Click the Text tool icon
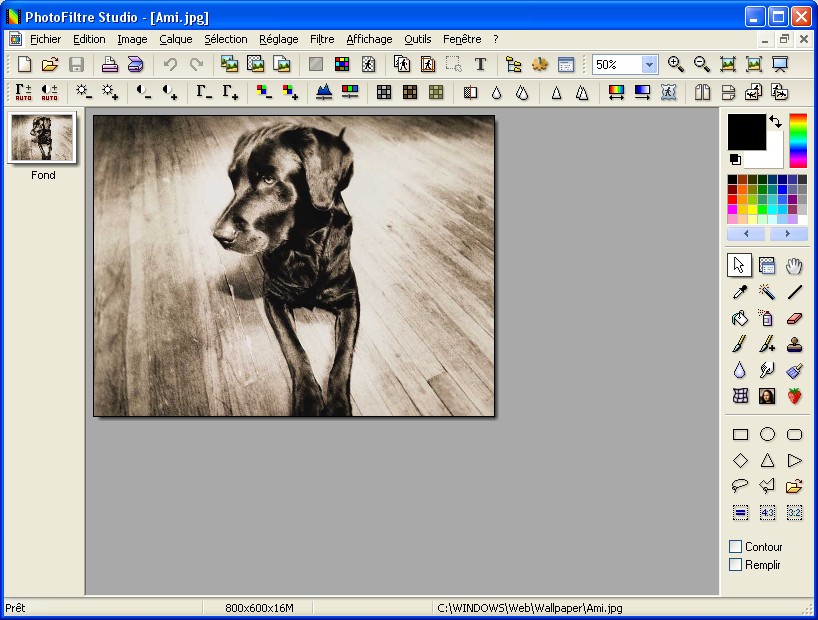Image resolution: width=818 pixels, height=620 pixels. [480, 64]
